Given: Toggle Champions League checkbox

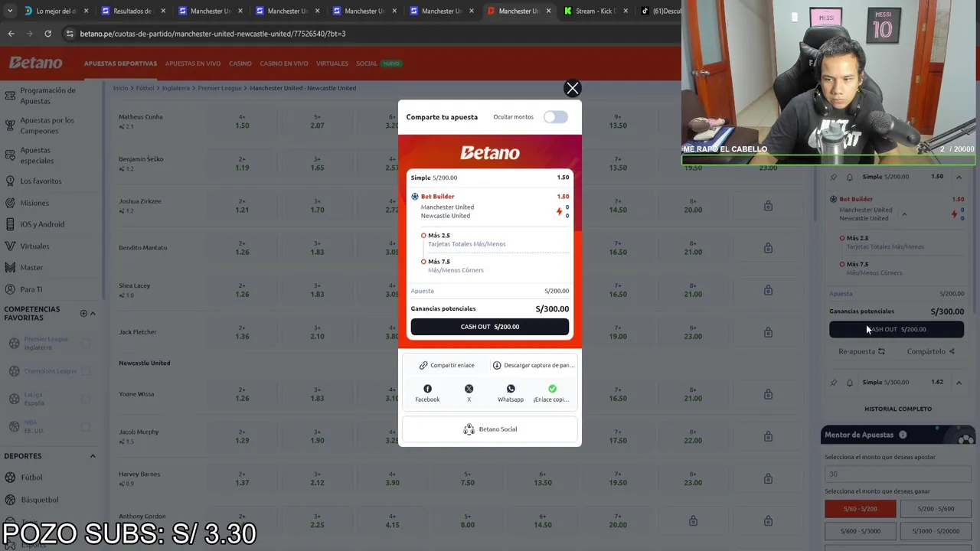Looking at the screenshot, I should pyautogui.click(x=86, y=371).
